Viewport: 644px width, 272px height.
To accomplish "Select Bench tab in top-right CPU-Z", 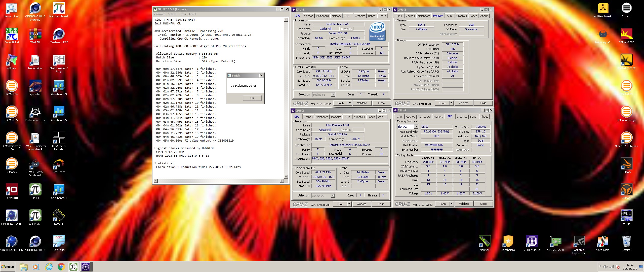I will point(473,16).
